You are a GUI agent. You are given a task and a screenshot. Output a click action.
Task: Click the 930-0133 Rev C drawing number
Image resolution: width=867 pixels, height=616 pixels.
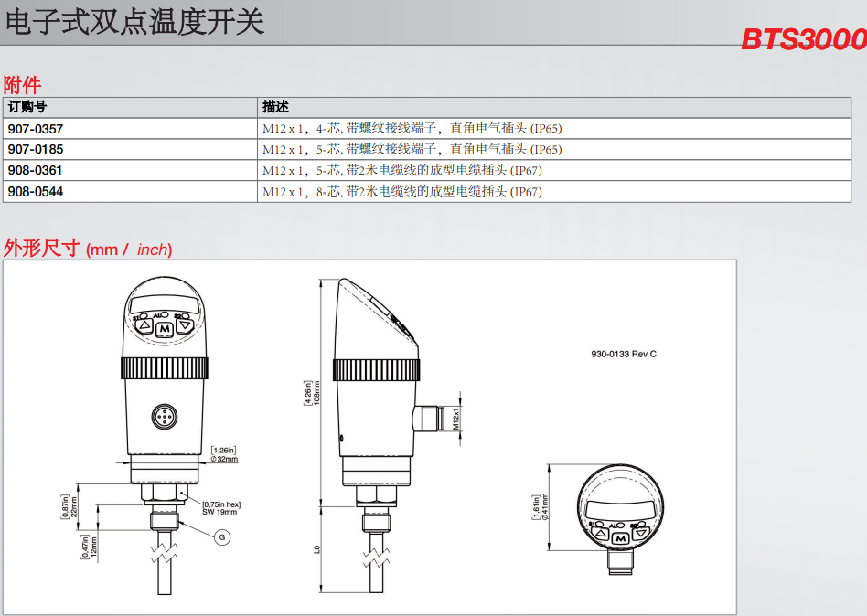point(624,354)
